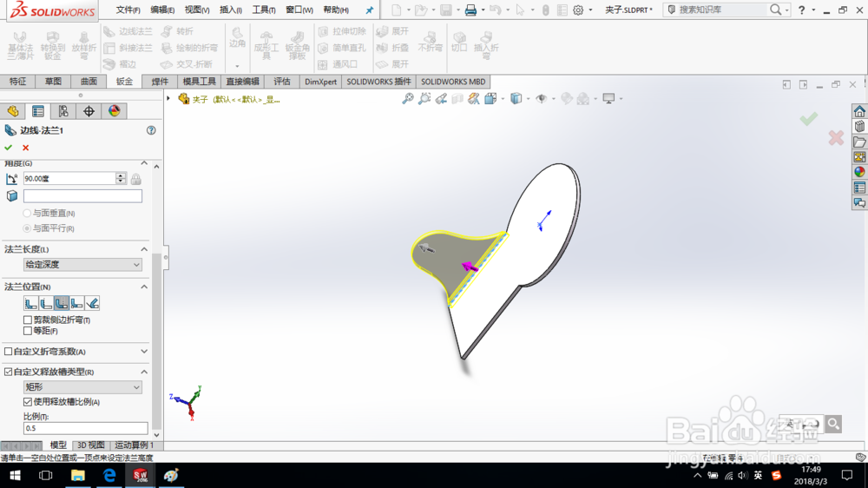Select the Bend Outside flange position
Screen dimensions: 868x488
(62, 303)
